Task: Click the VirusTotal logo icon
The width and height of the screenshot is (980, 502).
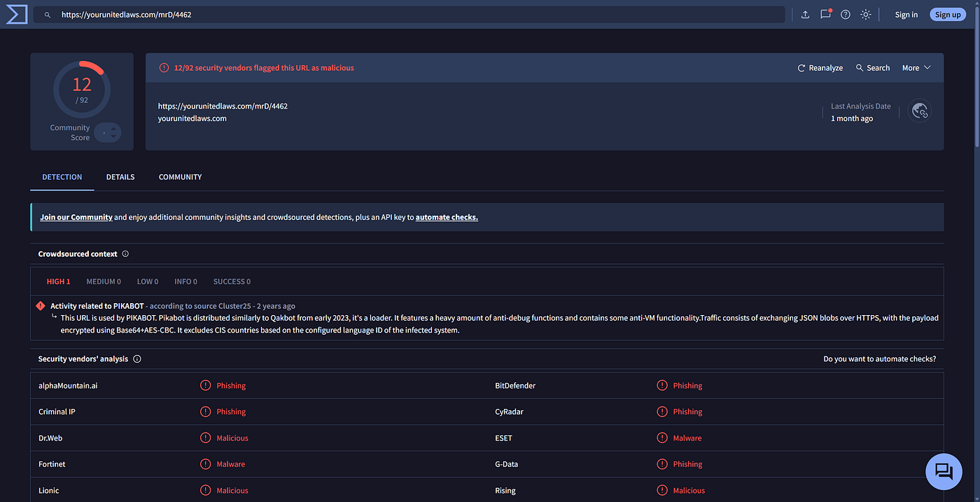Action: [16, 14]
